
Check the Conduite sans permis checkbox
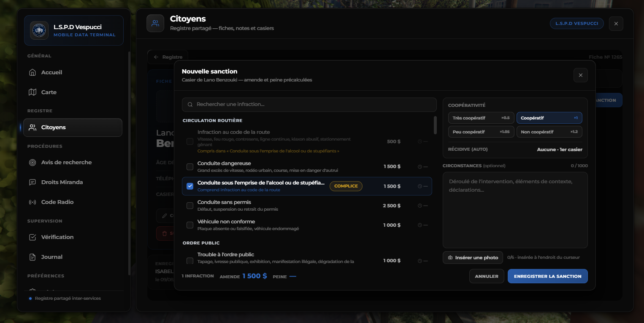(x=190, y=206)
